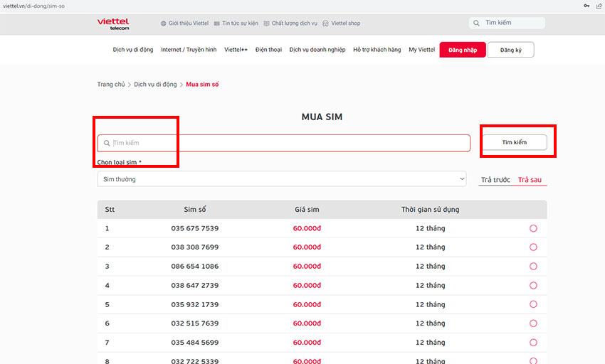Open Viettel shop link

click(x=346, y=23)
